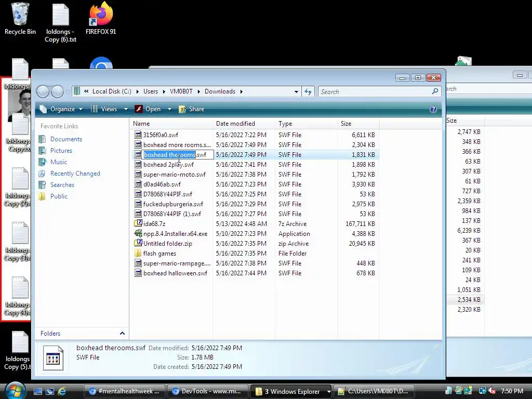Screen dimensions: 532x399
Task: Switch to #mentalhealthweek taskbar window
Action: (x=125, y=391)
